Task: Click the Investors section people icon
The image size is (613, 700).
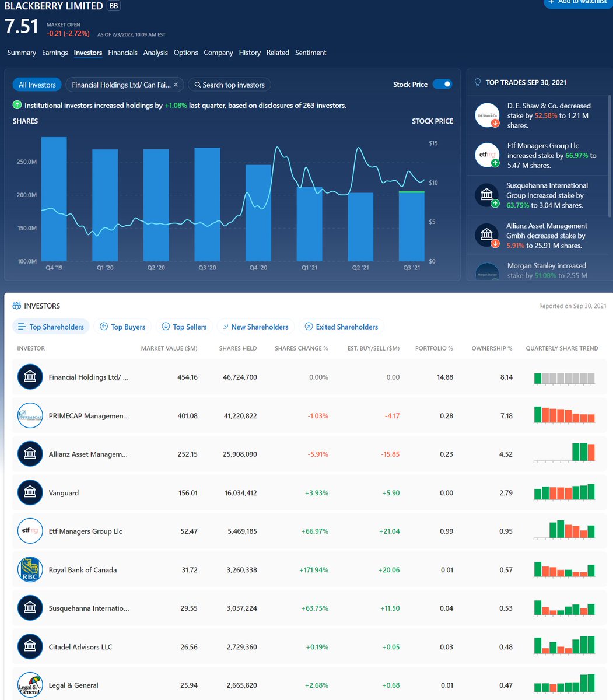Action: pyautogui.click(x=16, y=306)
